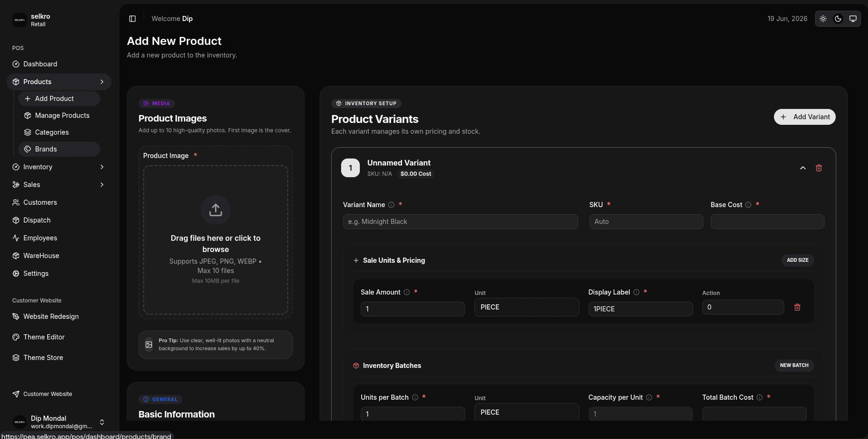
Task: Open Add Product page
Action: coord(59,99)
